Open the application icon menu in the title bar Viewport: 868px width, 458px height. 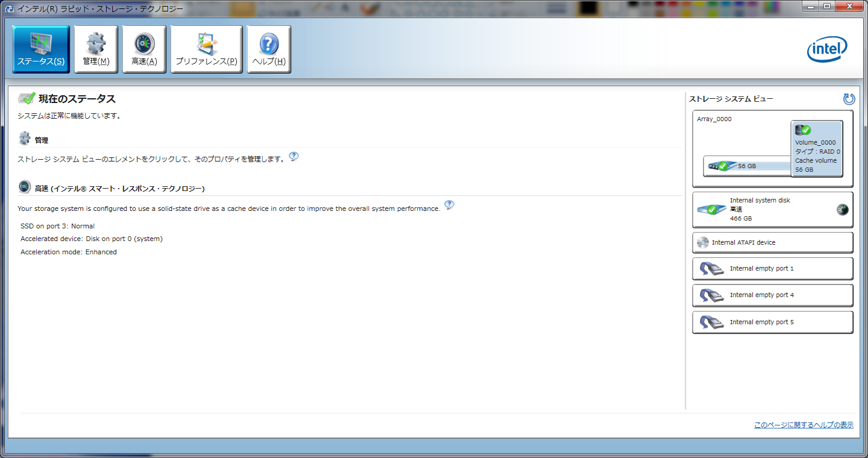coord(9,9)
